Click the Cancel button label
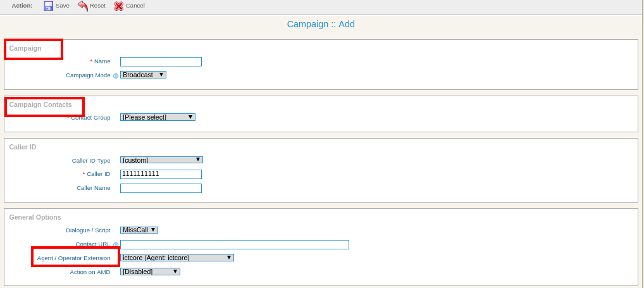 135,6
